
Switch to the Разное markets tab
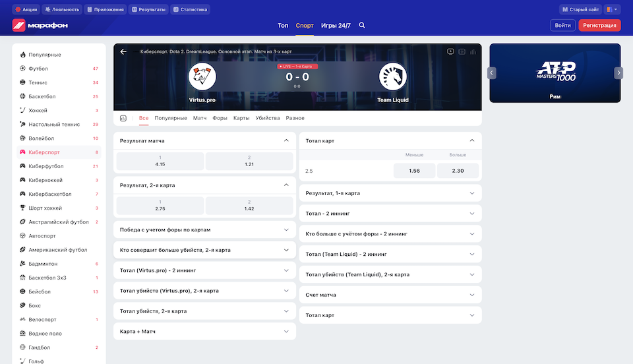[x=295, y=118]
